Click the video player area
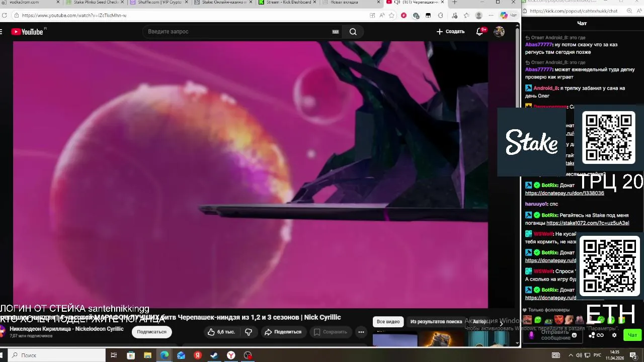 click(x=250, y=174)
